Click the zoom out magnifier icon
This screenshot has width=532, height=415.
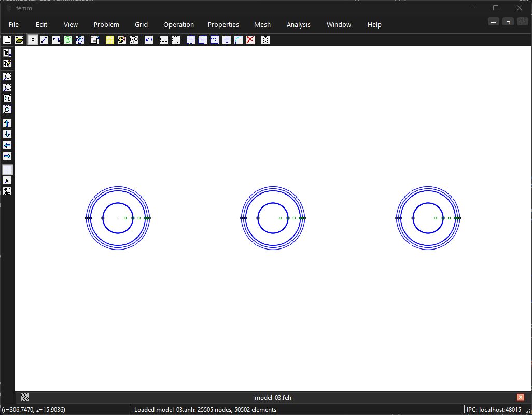click(x=7, y=87)
